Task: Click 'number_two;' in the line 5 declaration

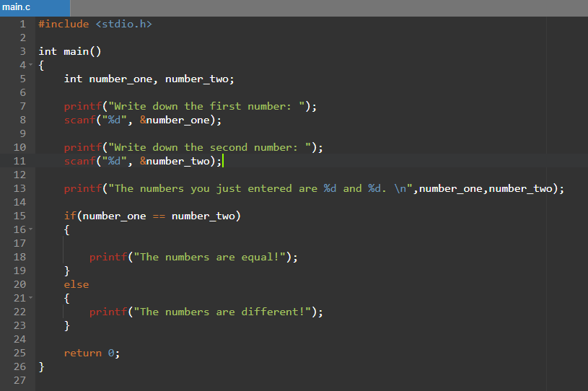Action: (200, 79)
